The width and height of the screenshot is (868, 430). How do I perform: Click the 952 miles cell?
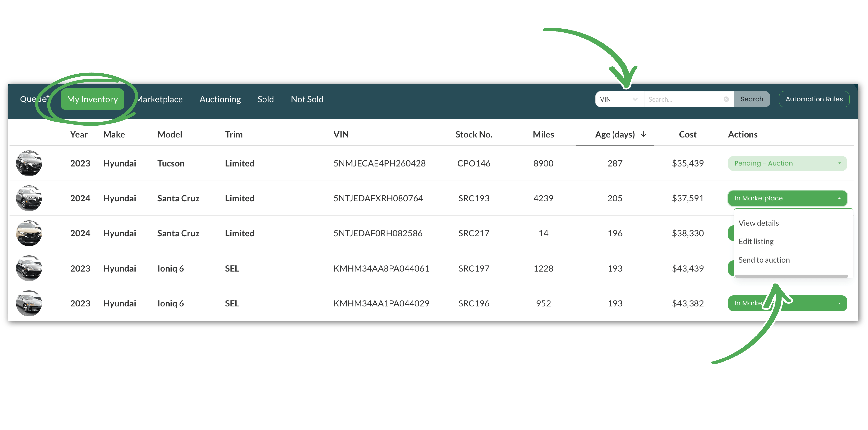click(543, 304)
